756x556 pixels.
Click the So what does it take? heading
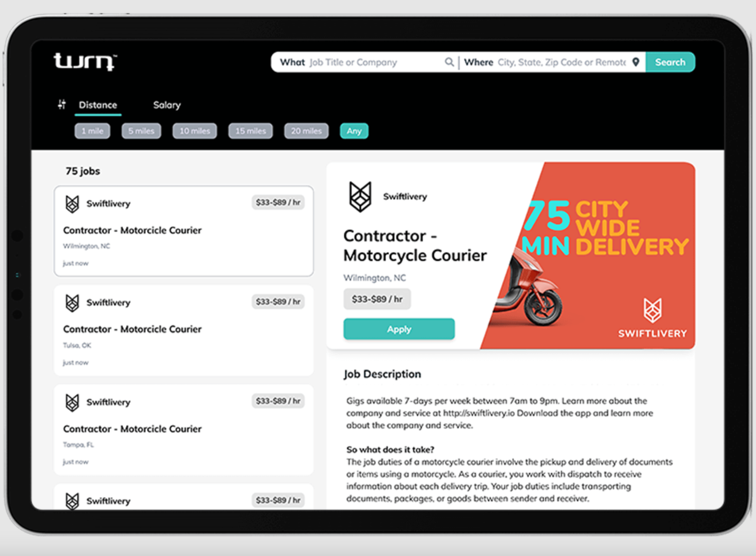390,449
